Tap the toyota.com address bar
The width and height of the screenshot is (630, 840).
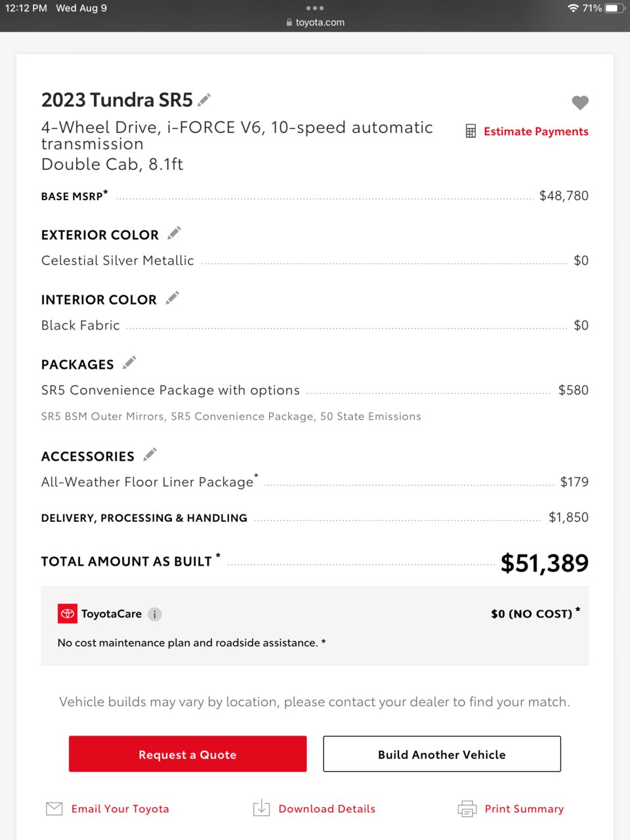[315, 22]
